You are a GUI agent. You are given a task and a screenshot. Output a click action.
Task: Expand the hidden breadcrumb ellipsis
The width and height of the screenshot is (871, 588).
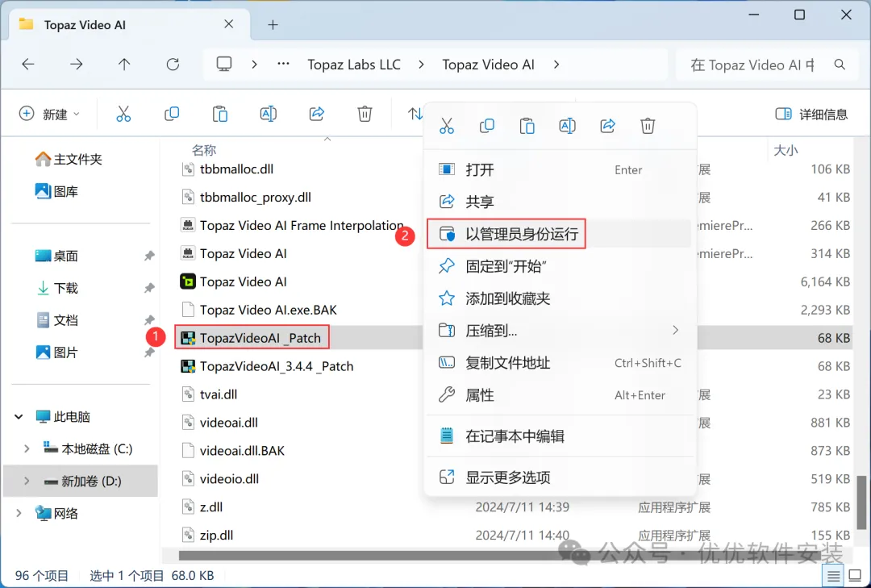[283, 65]
